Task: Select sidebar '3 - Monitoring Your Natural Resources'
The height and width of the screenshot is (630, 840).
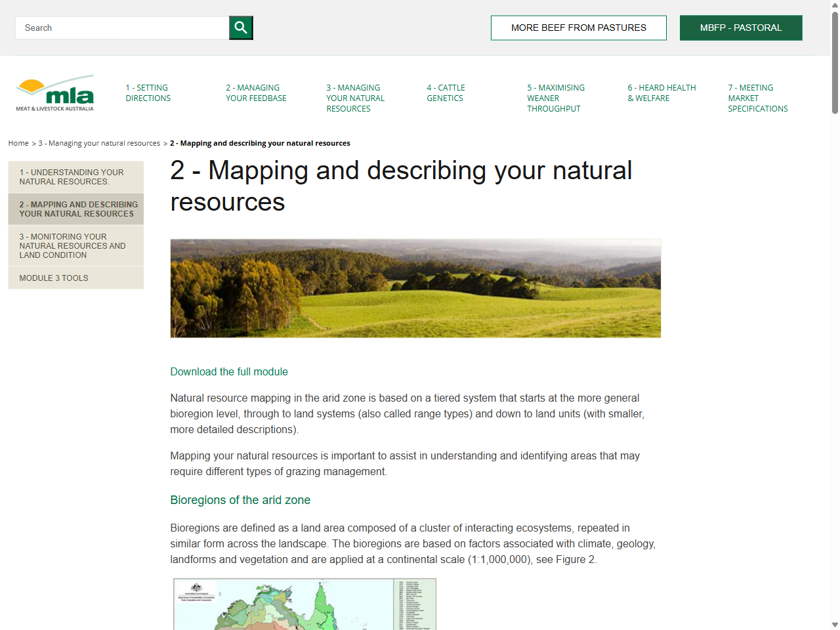Action: coord(75,245)
